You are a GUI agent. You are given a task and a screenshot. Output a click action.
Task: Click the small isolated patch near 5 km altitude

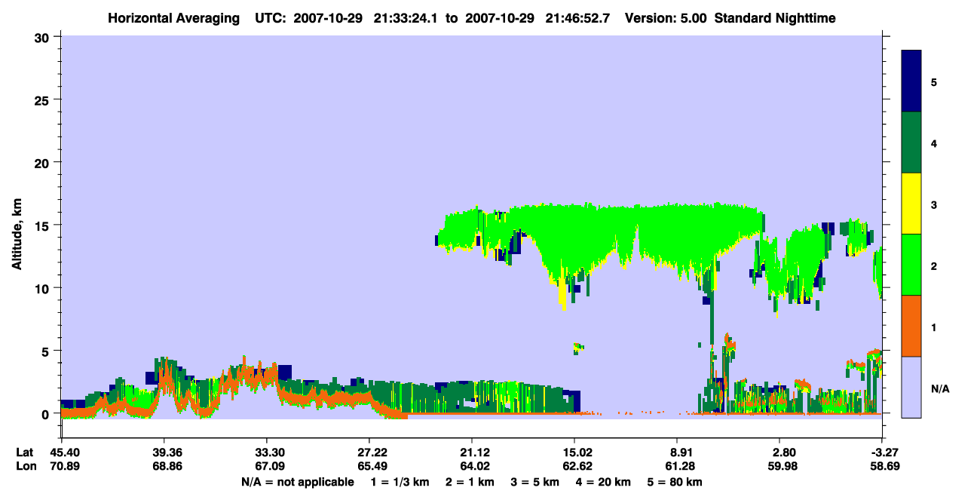click(578, 348)
